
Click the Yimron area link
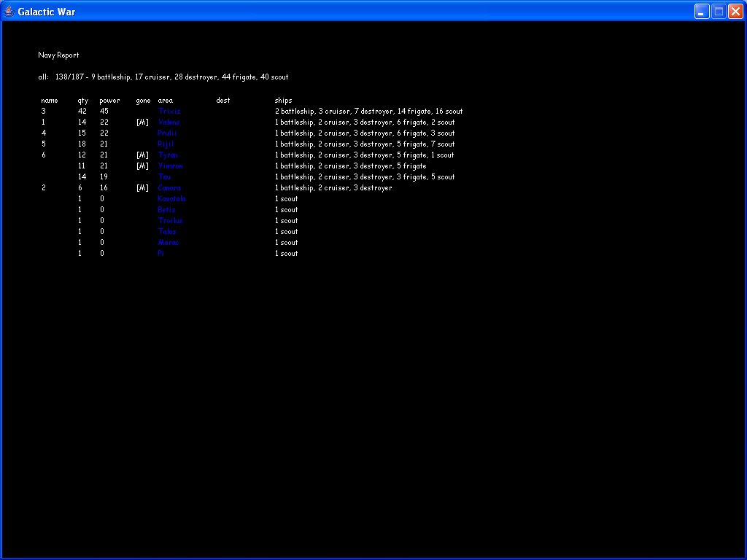click(x=171, y=166)
